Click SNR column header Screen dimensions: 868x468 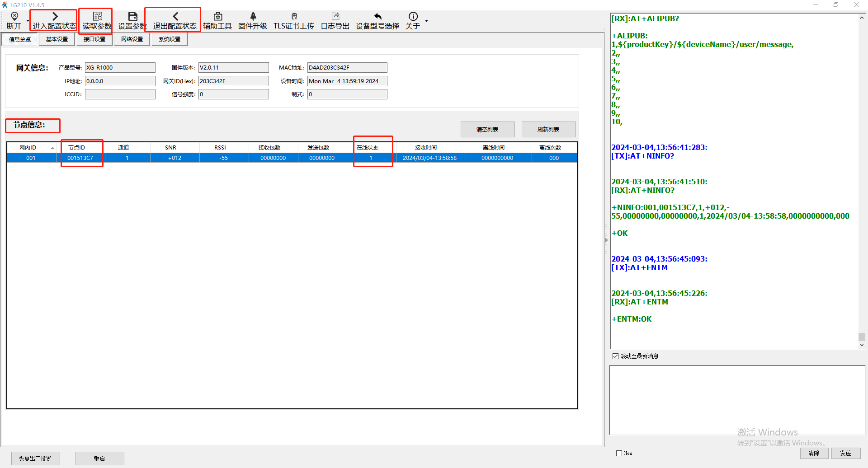175,148
